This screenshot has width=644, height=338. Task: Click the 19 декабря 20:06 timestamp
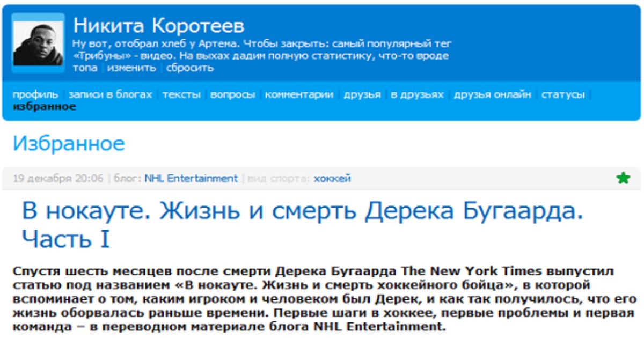tap(58, 179)
